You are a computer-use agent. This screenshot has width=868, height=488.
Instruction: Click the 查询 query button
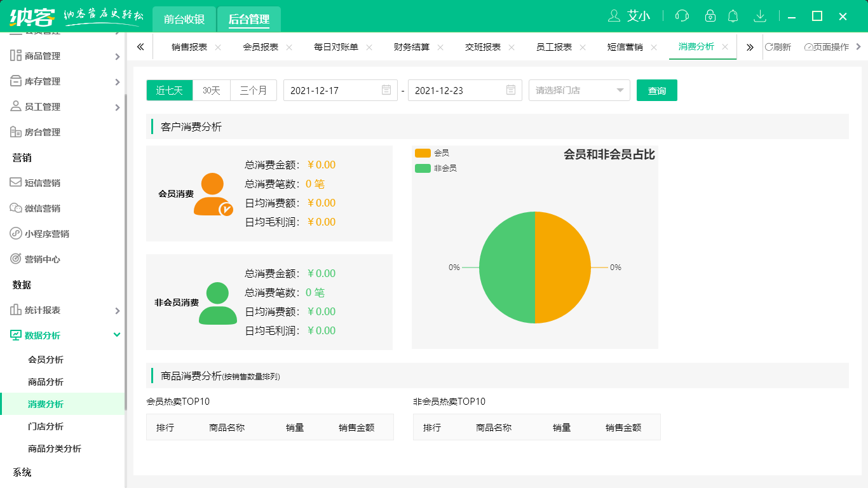click(656, 90)
